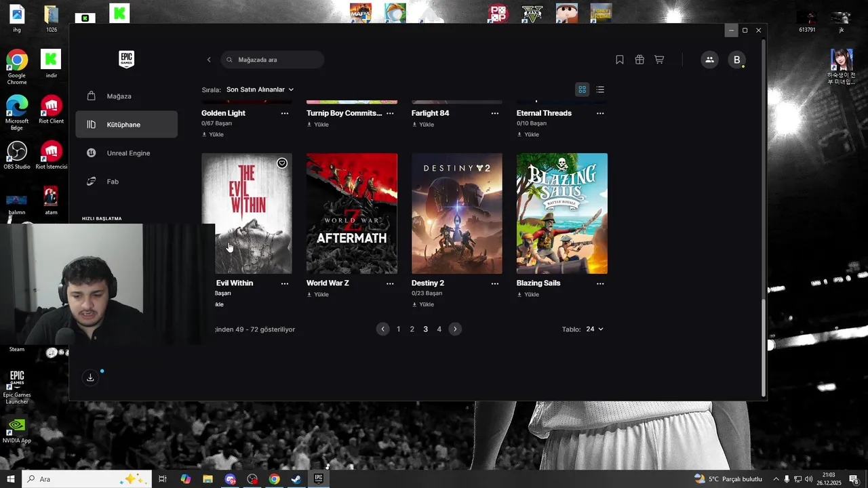Click the Epic Games logo
Image resolution: width=868 pixels, height=488 pixels.
pos(127,60)
